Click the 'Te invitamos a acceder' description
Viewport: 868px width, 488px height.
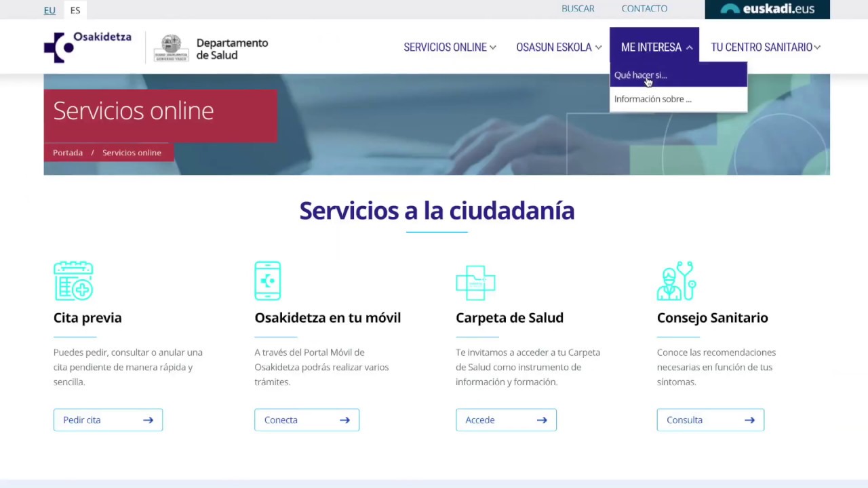(528, 367)
